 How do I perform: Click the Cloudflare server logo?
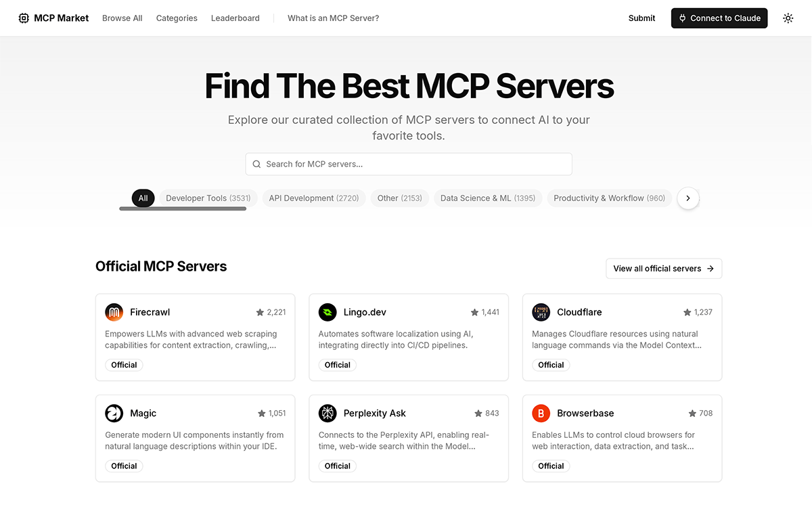pyautogui.click(x=541, y=312)
